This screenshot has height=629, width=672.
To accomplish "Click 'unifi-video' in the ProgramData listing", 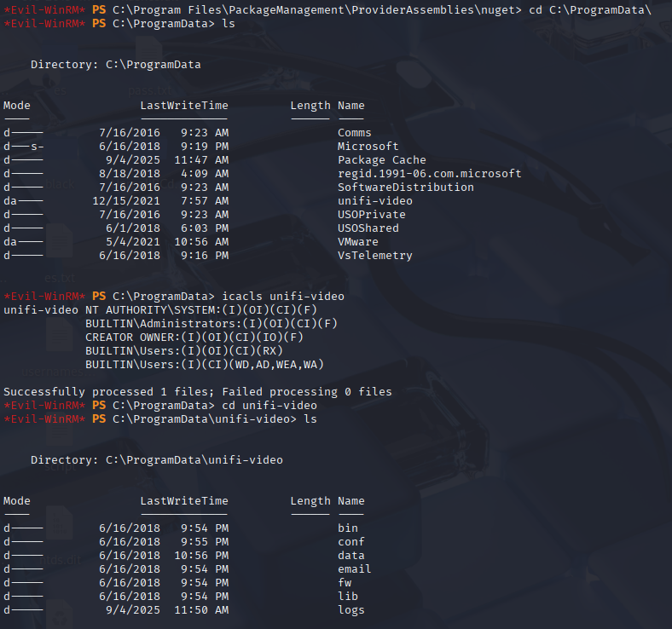I will tap(375, 201).
